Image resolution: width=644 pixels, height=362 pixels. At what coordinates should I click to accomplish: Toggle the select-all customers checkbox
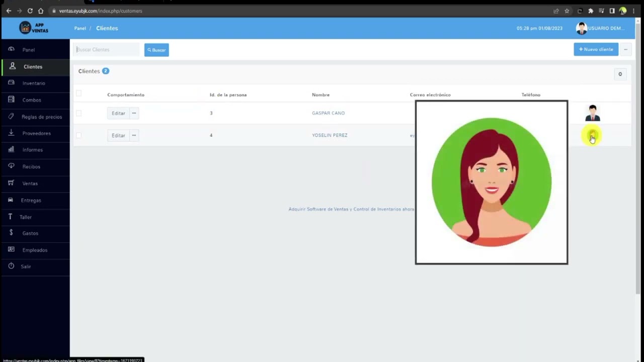(78, 93)
